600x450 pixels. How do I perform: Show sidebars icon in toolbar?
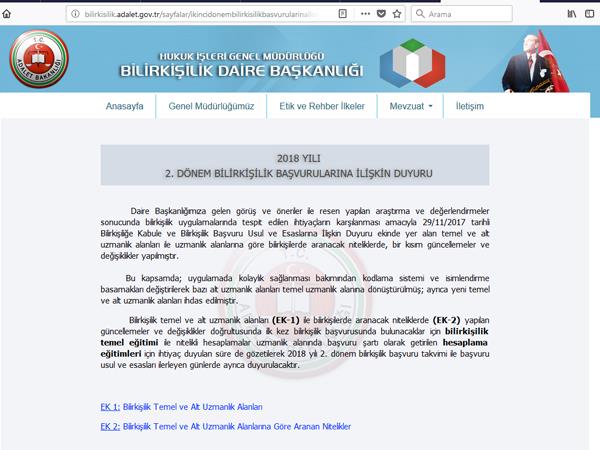[590, 14]
